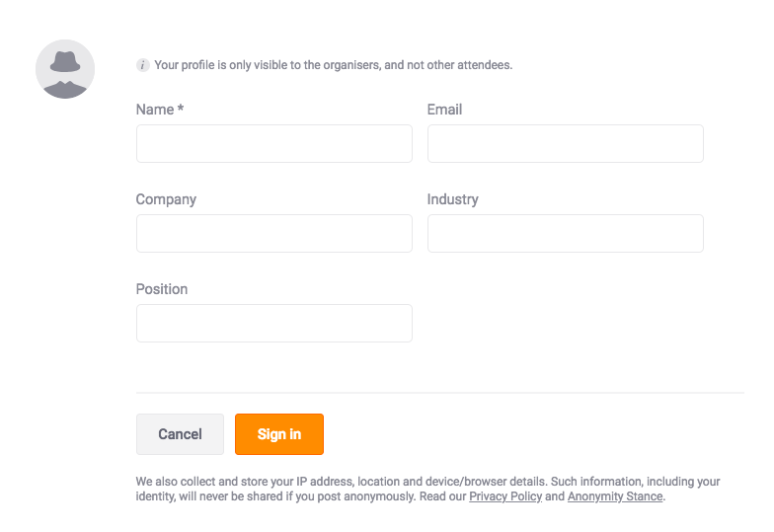Screen dimensions: 774x532
Task: Click the Email field label
Action: point(444,110)
